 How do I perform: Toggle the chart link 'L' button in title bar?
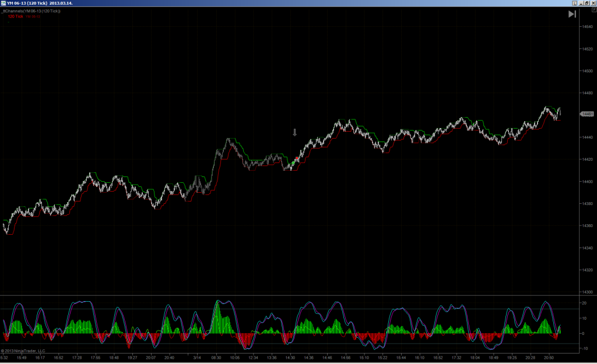point(574,3)
